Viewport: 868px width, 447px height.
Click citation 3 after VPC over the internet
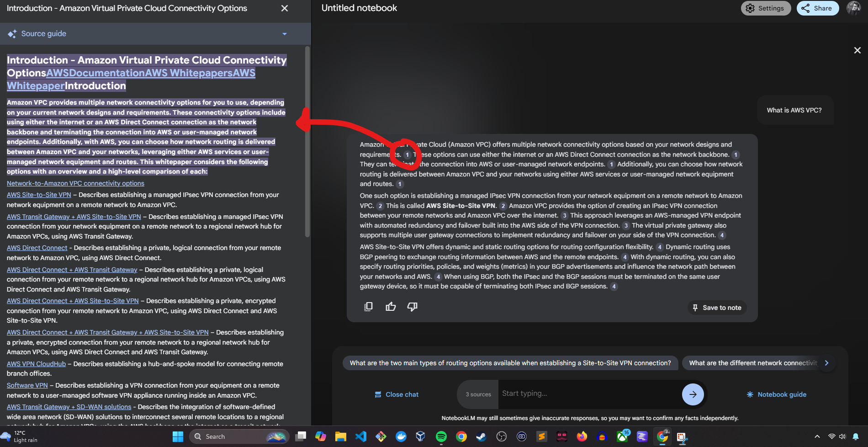[564, 216]
